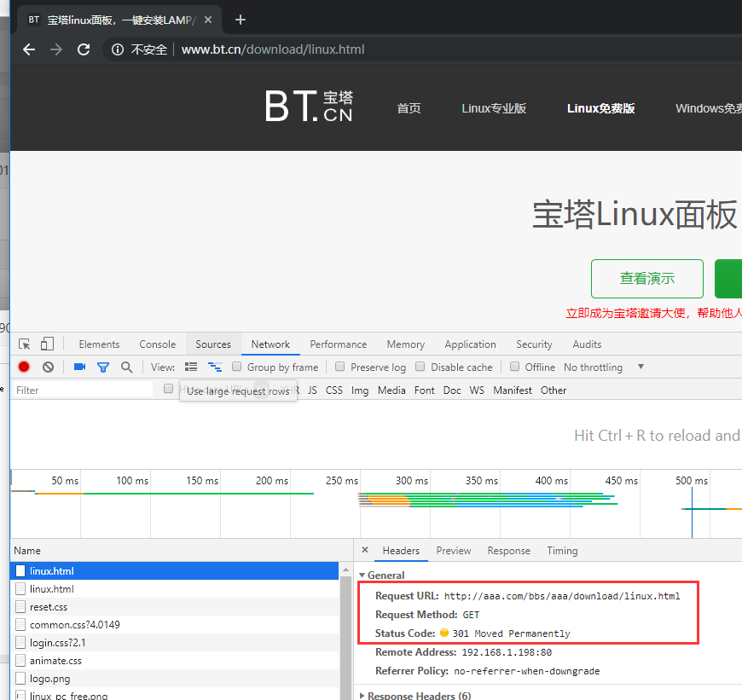Click the request list scrollbar up arrow
The width and height of the screenshot is (742, 700).
(x=345, y=570)
